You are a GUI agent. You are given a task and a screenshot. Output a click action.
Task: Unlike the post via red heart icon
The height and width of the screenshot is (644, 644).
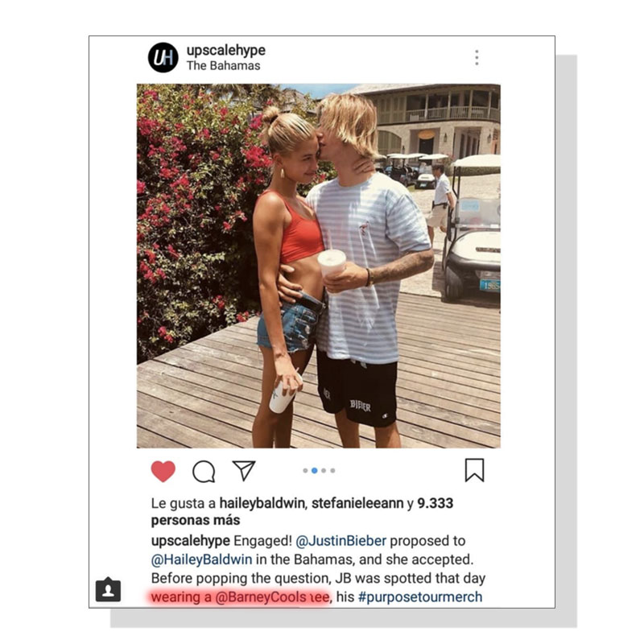163,471
